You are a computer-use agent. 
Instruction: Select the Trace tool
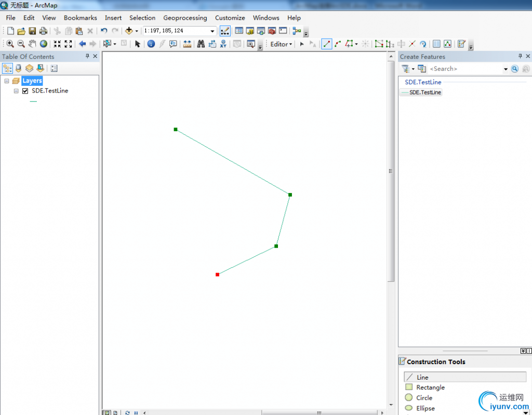tap(349, 44)
